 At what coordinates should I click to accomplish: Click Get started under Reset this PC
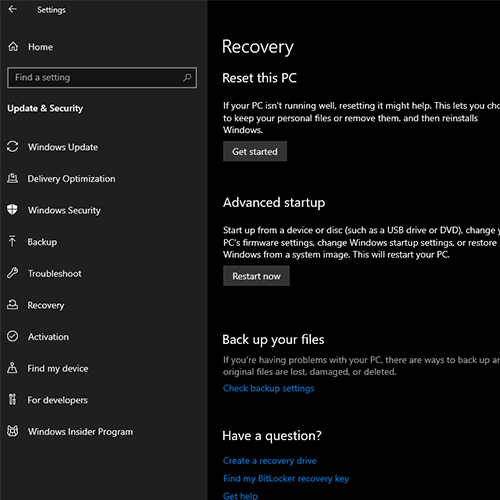coord(255,151)
